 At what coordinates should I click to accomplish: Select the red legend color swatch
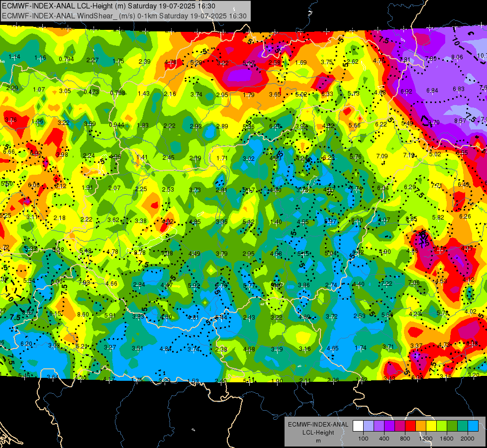410,426
